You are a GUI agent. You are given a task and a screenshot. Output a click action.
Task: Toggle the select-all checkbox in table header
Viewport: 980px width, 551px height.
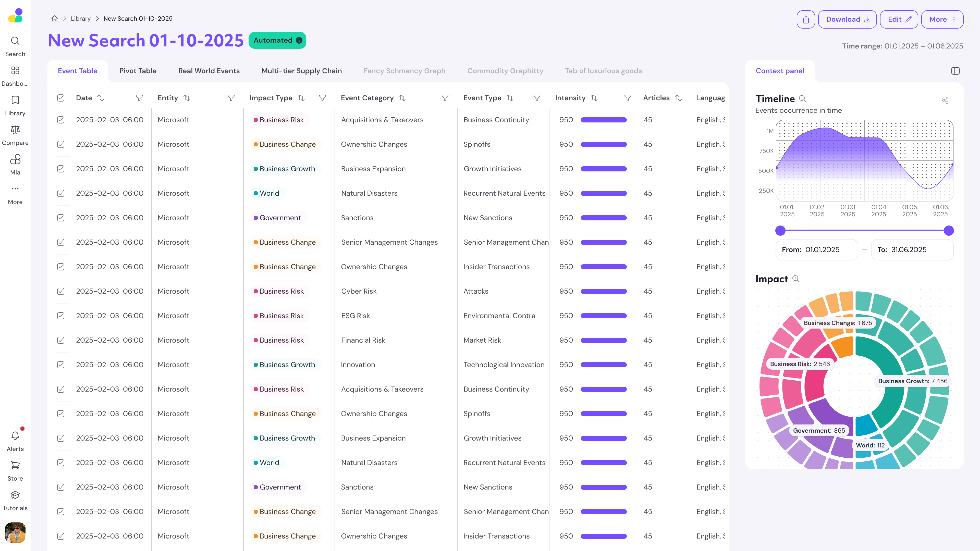[x=61, y=98]
